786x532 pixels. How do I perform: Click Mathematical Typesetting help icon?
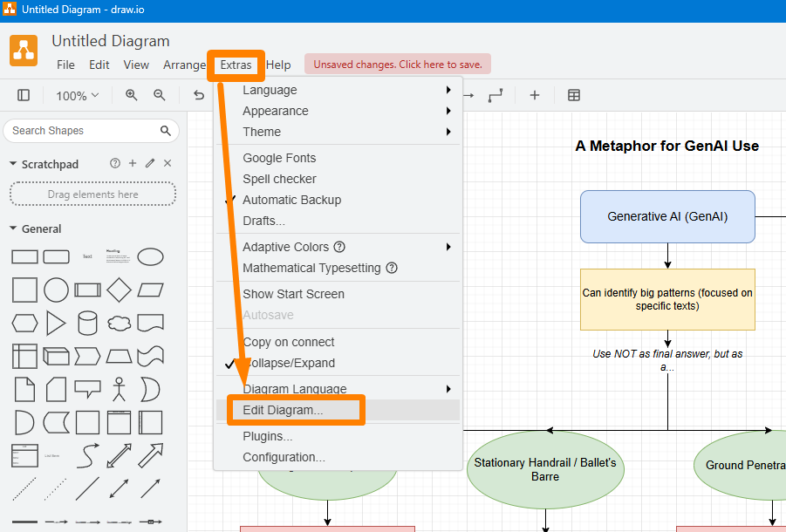pos(392,268)
